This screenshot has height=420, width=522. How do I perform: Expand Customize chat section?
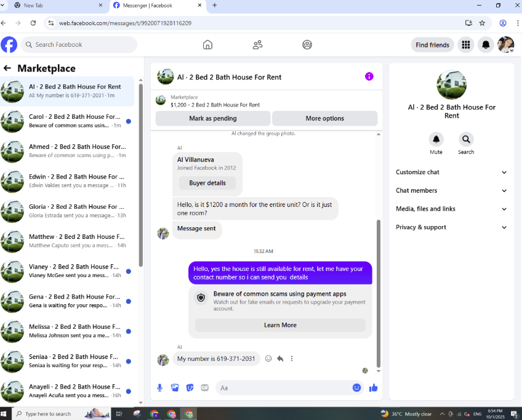pyautogui.click(x=451, y=172)
